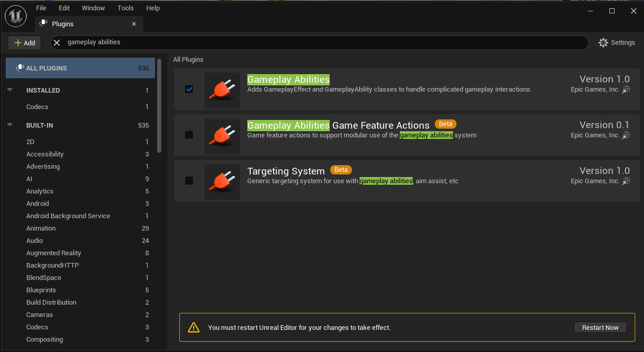Click the Settings button label

623,43
